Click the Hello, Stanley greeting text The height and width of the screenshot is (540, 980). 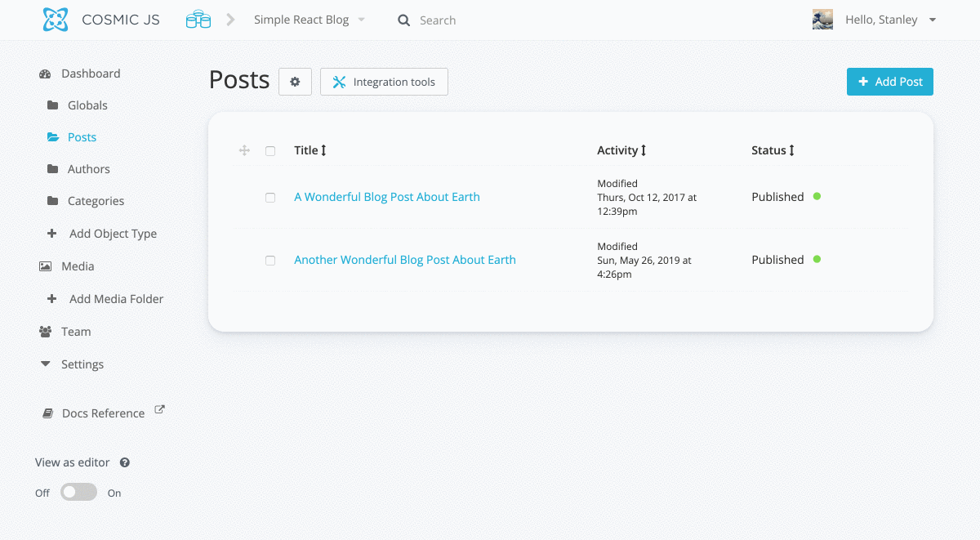pyautogui.click(x=881, y=20)
